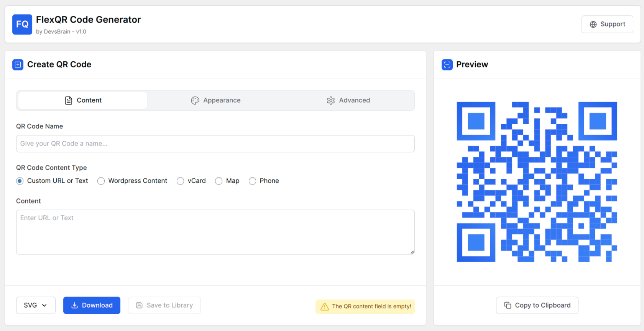Click the textarea resize handle
This screenshot has width=644, height=331.
(412, 252)
